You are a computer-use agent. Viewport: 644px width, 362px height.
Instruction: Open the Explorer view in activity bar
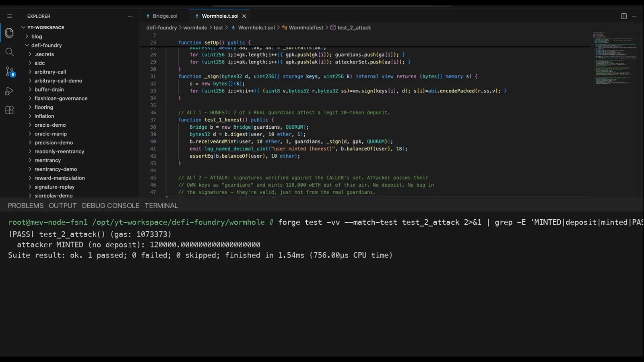(10, 33)
